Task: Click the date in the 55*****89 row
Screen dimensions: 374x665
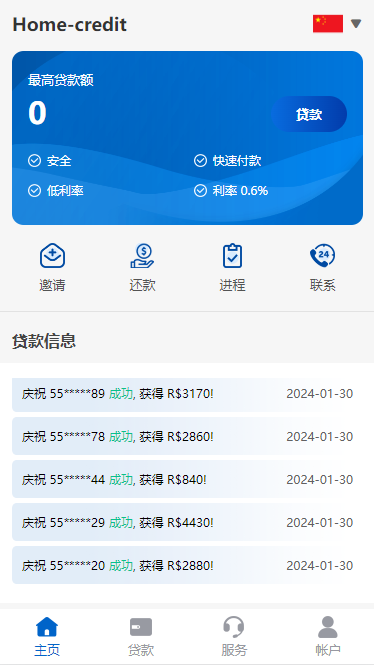Action: (x=320, y=394)
